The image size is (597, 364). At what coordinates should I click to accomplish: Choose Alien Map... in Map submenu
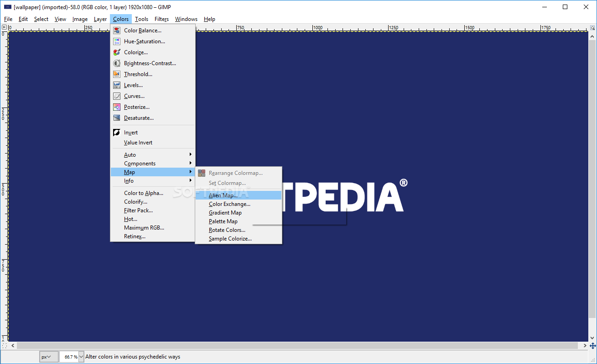pos(239,195)
